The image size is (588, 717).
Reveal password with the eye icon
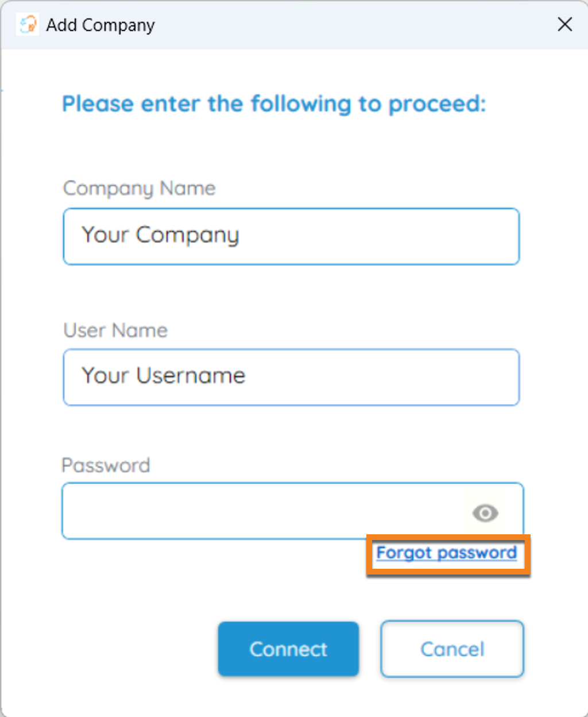point(485,512)
